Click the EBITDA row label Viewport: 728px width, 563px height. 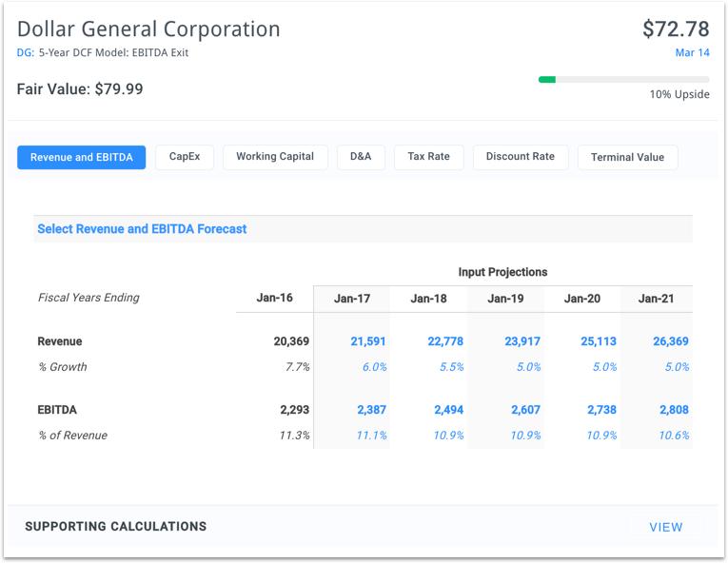(x=57, y=410)
